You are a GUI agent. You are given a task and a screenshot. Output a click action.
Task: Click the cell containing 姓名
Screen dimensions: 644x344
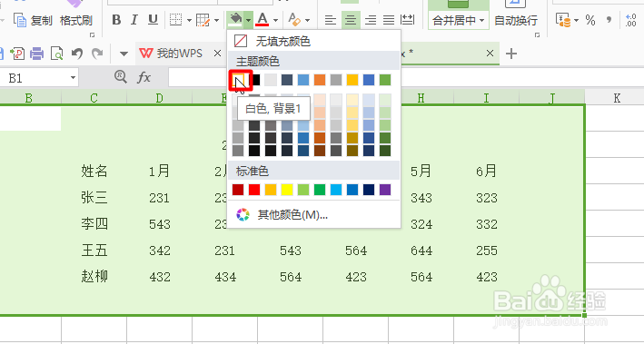[94, 171]
